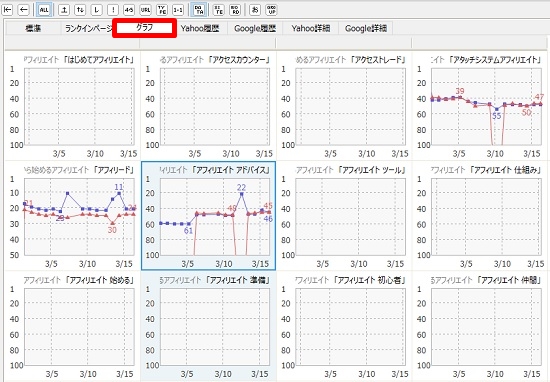Toggle the ALL filter toolbar button

click(44, 10)
